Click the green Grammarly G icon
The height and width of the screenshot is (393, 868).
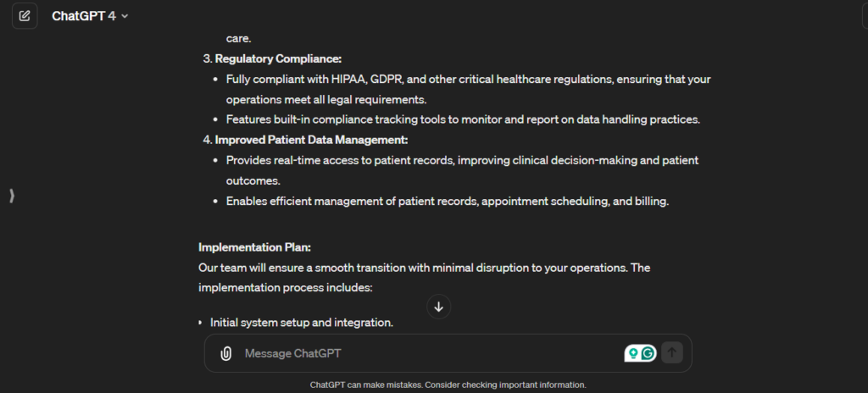[x=648, y=353]
